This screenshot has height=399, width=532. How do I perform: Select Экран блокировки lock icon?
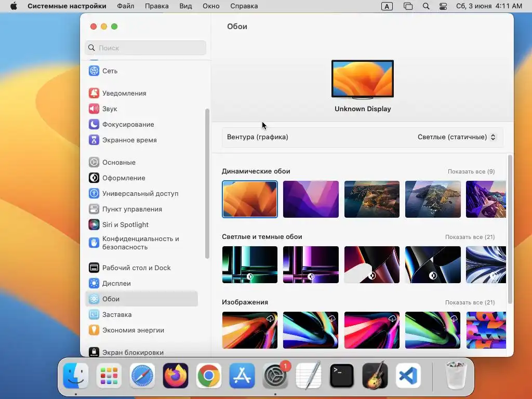click(x=94, y=352)
